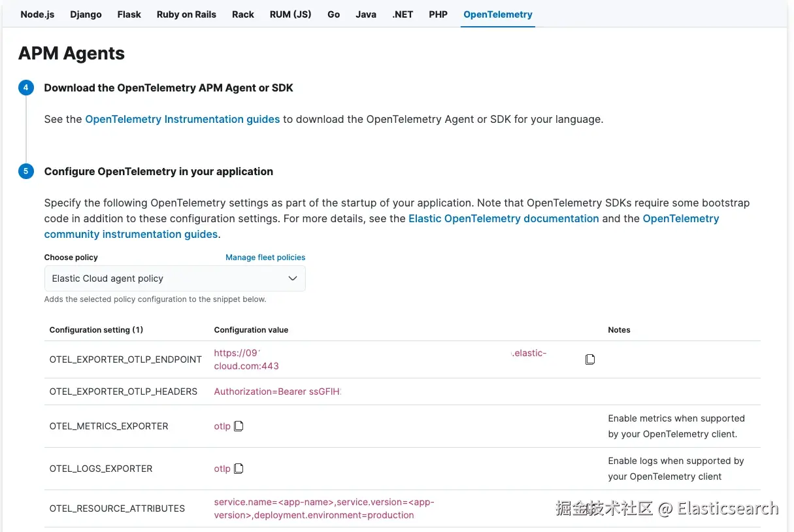Copy the OTEL_LOGS_EXPORTER otlp value
Screen dimensions: 794x532
click(x=239, y=469)
